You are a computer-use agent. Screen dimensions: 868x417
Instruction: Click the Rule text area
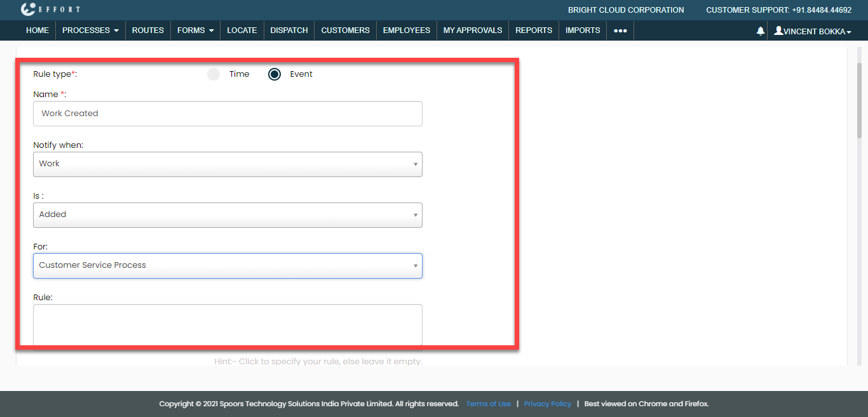[227, 325]
